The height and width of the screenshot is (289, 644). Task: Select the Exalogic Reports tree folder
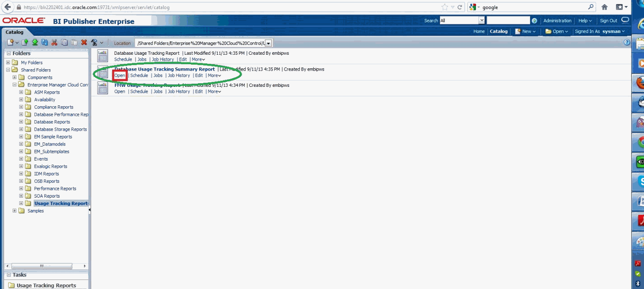point(51,166)
